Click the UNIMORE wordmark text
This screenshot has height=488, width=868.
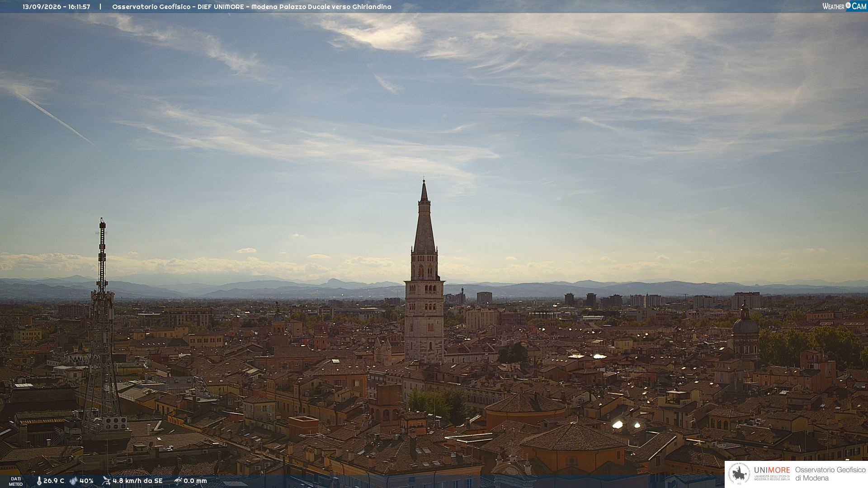(772, 470)
